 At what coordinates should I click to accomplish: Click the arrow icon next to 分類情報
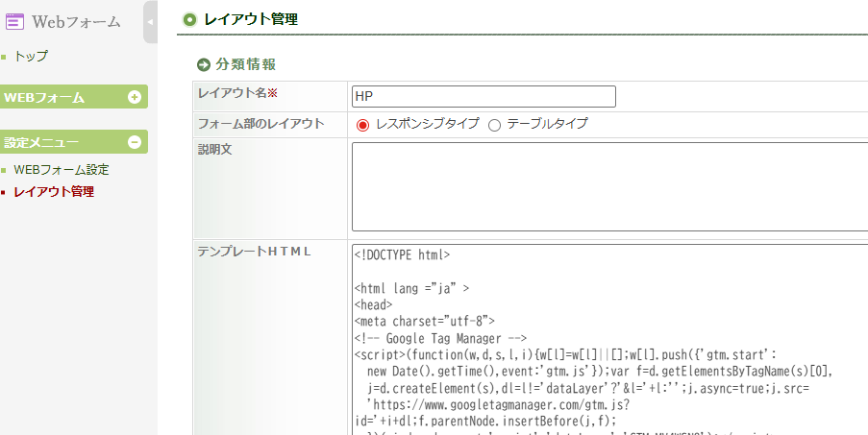pos(203,65)
